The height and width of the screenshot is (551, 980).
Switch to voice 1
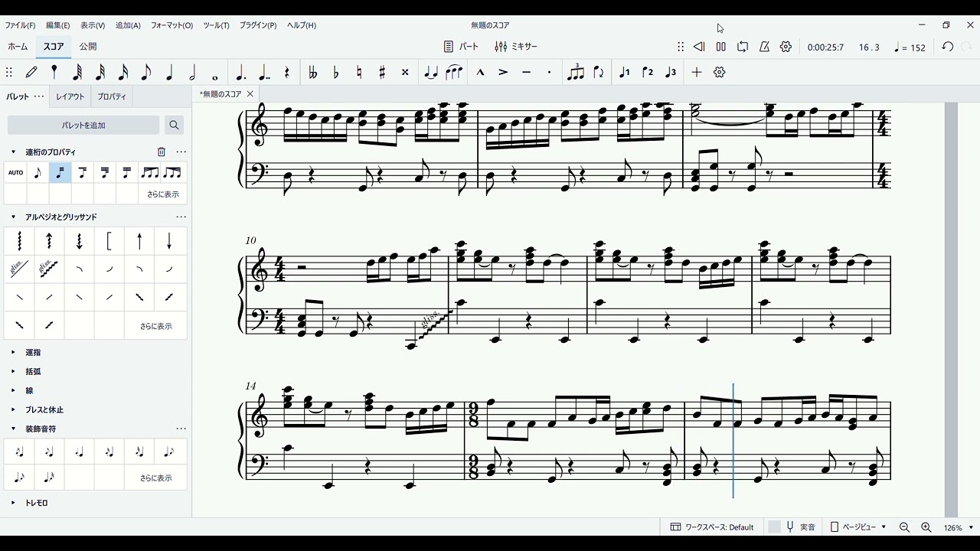click(624, 73)
